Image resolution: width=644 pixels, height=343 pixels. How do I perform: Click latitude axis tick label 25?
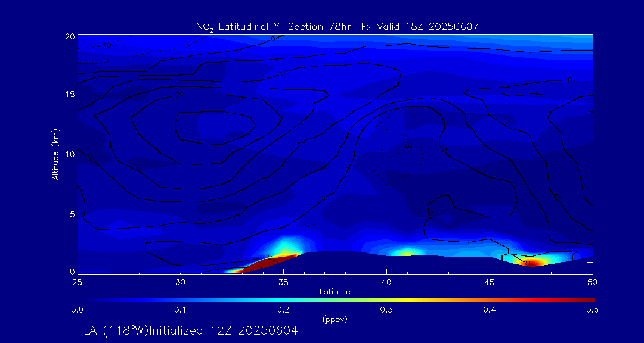pyautogui.click(x=77, y=282)
